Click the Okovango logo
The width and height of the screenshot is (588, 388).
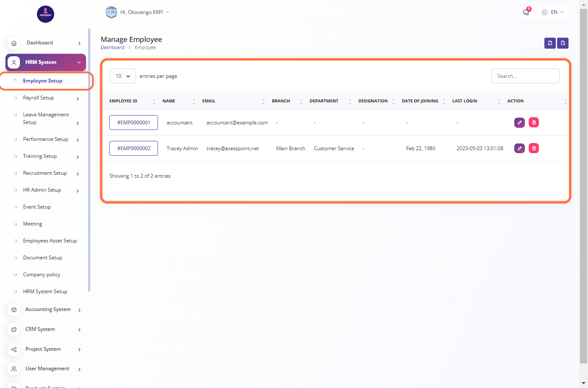click(x=45, y=14)
